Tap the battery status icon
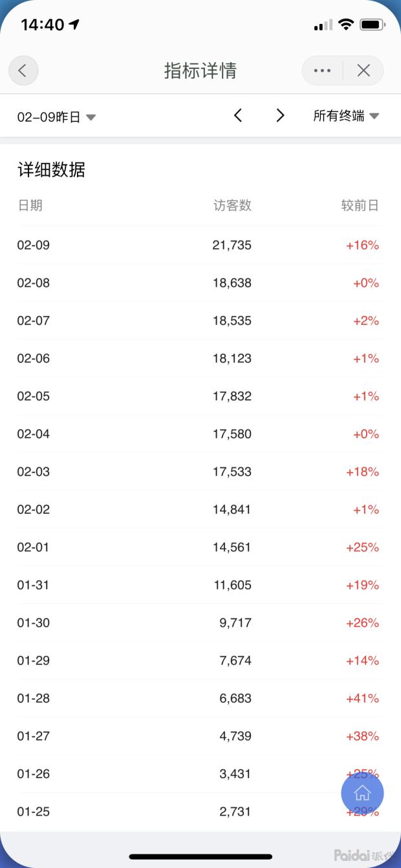Viewport: 401px width, 868px height. pyautogui.click(x=373, y=25)
